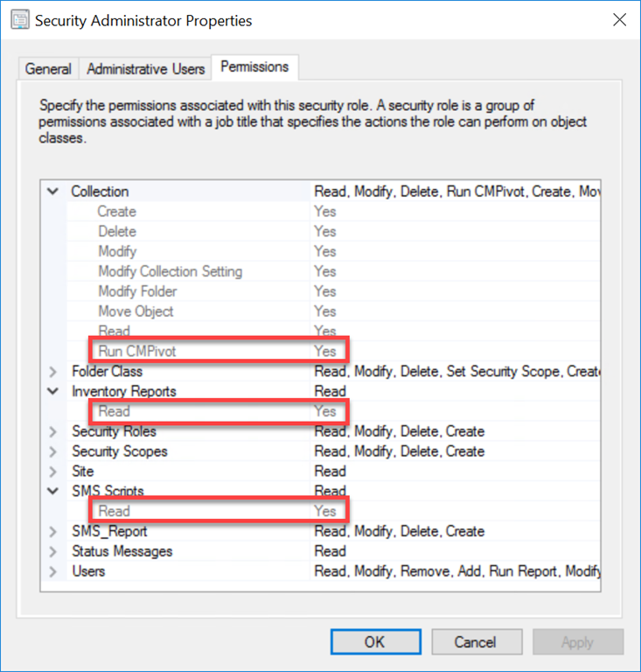641x672 pixels.
Task: Click the Yes value beside Move Object
Action: (x=325, y=311)
